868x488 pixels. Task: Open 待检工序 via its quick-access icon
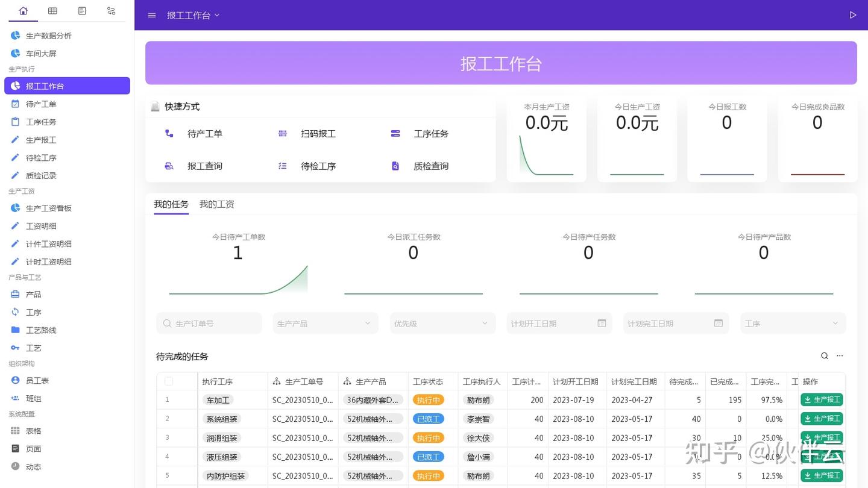(x=283, y=166)
